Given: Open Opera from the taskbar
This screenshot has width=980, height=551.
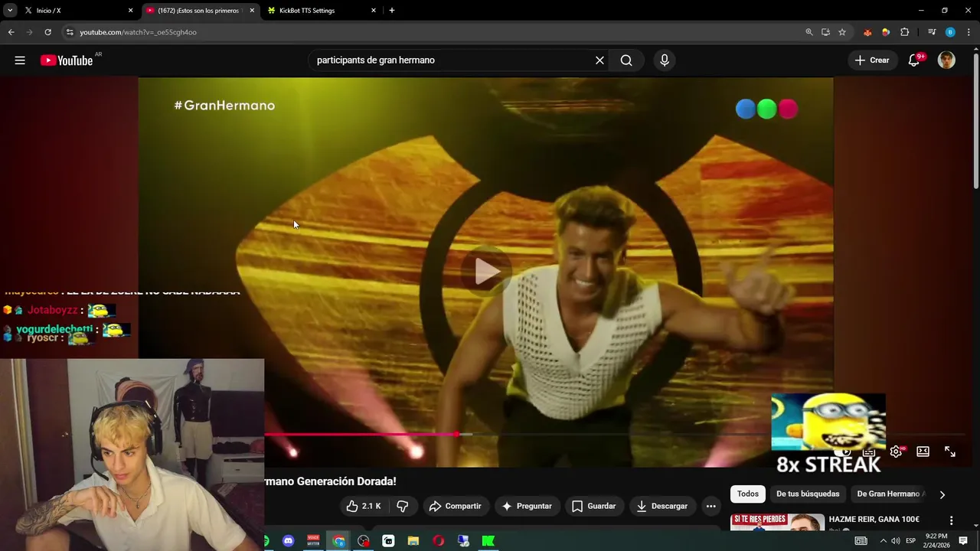Looking at the screenshot, I should 438,541.
